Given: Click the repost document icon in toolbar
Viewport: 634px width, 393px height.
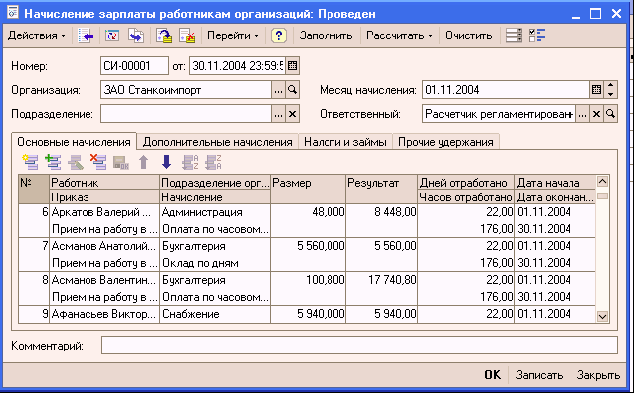Looking at the screenshot, I should pos(112,36).
